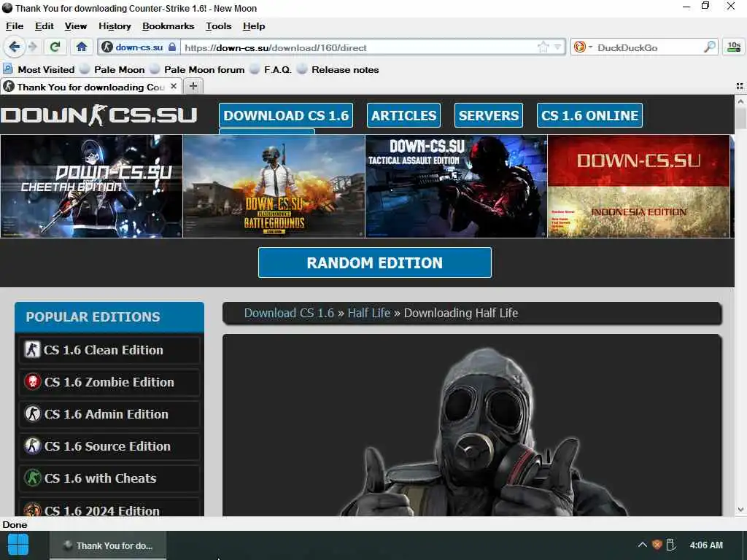Open the F.A.Q. bookmark
Screen dimensions: 747x560
(x=271, y=69)
